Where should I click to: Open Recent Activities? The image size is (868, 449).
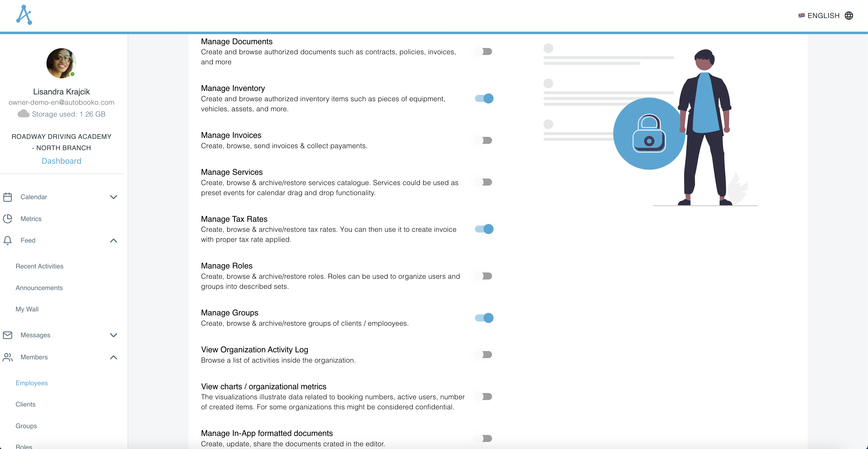[x=39, y=266]
